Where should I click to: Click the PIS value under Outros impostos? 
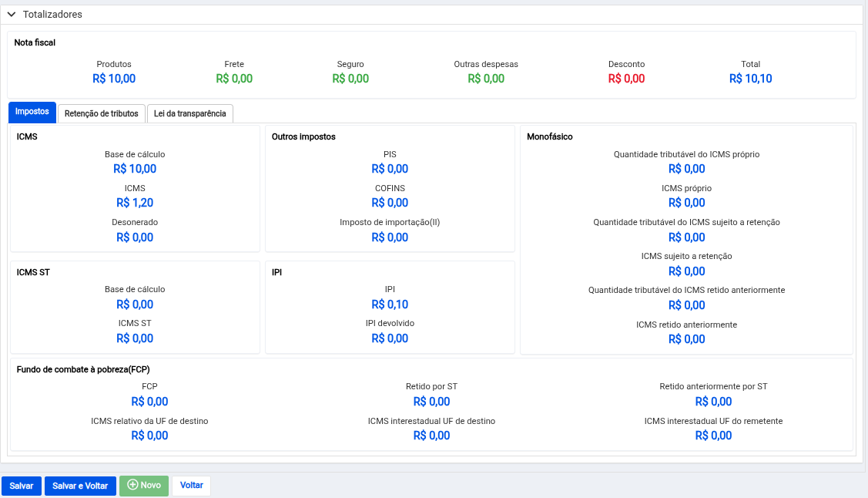tap(390, 169)
